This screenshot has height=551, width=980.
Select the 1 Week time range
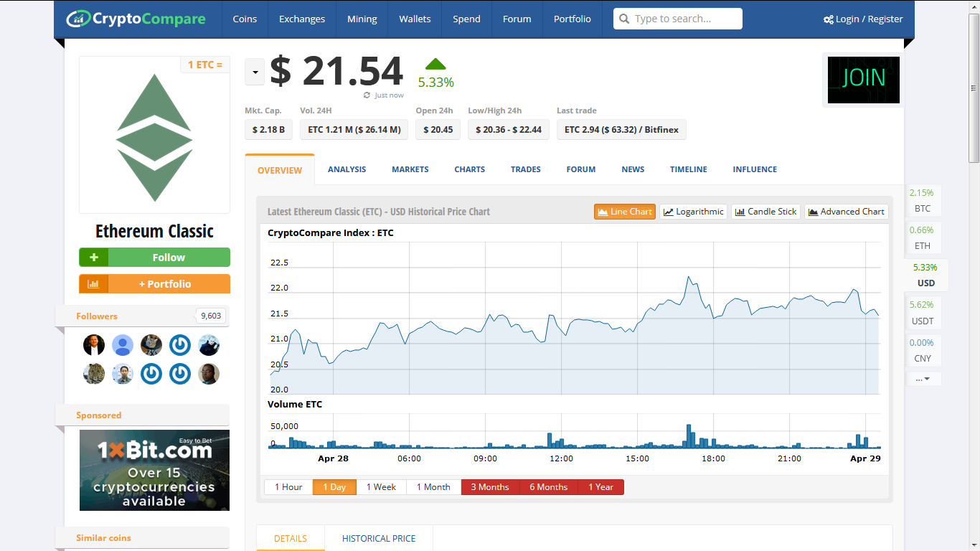tap(381, 487)
